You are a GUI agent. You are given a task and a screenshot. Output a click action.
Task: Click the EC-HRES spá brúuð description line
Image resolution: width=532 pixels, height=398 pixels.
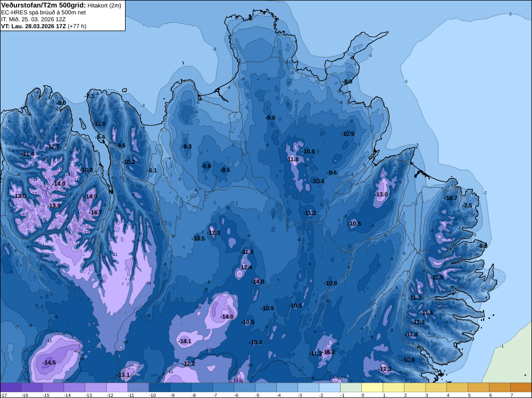[44, 13]
